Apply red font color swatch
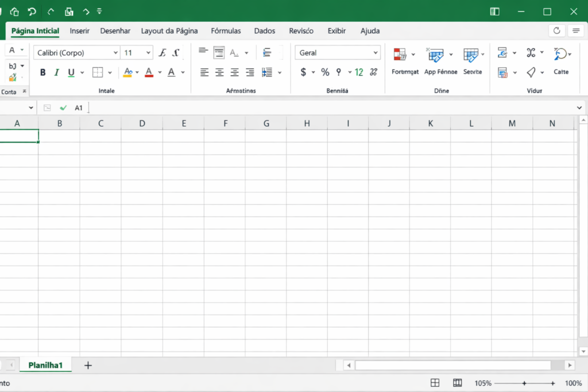 click(x=149, y=72)
